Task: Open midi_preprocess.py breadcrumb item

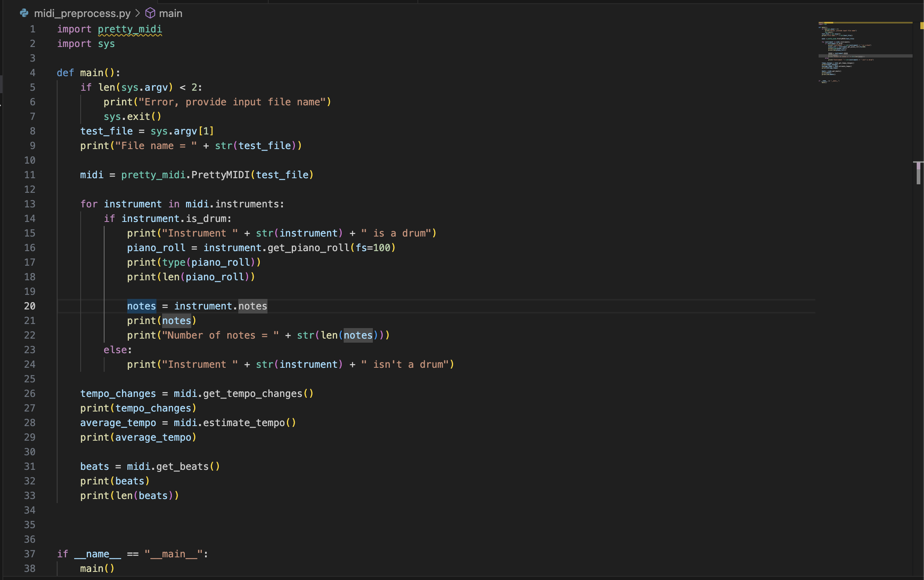Action: [x=82, y=13]
